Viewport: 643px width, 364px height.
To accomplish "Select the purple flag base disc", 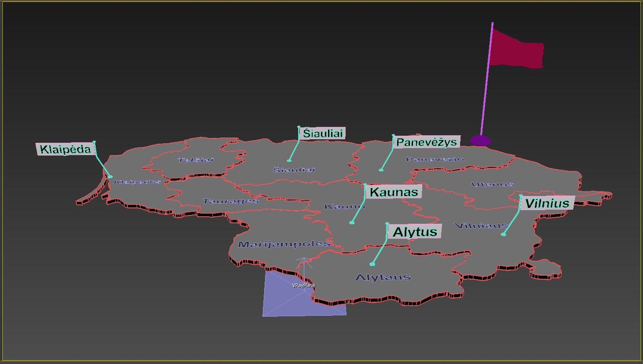I will click(480, 140).
